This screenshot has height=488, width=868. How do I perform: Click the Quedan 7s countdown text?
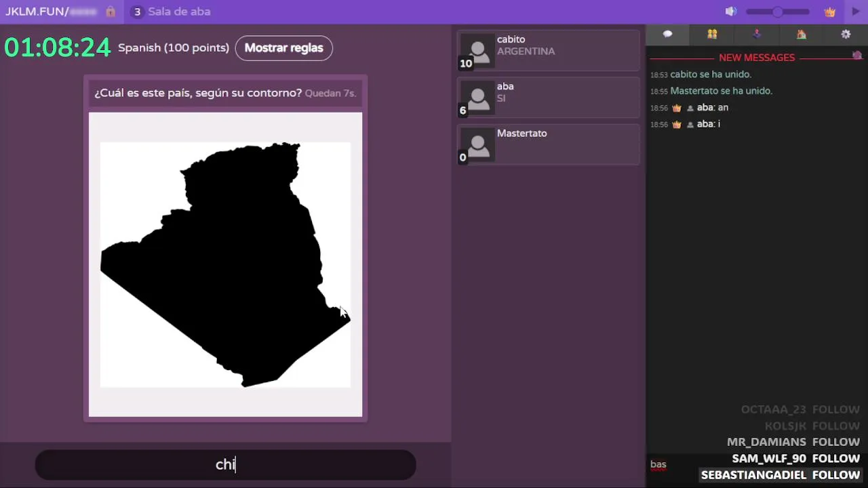tap(330, 94)
